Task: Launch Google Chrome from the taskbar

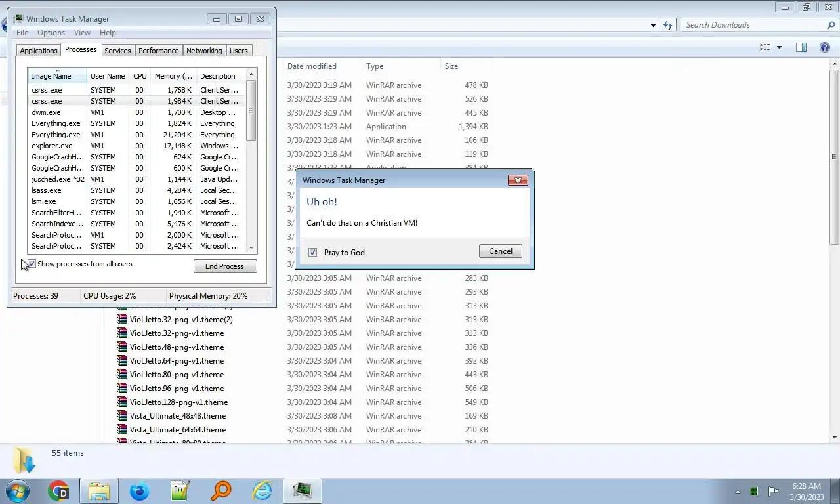Action: pyautogui.click(x=58, y=491)
